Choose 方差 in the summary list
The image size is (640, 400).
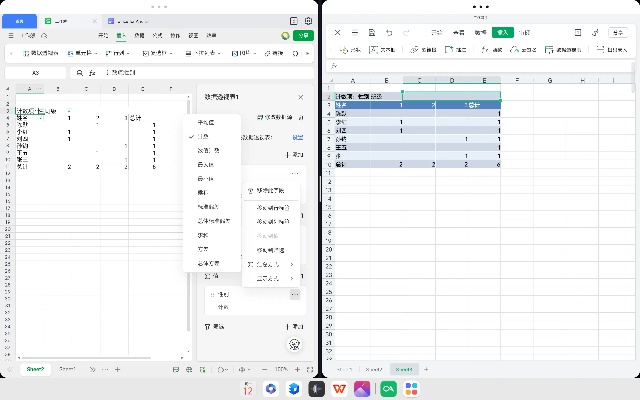click(x=205, y=250)
